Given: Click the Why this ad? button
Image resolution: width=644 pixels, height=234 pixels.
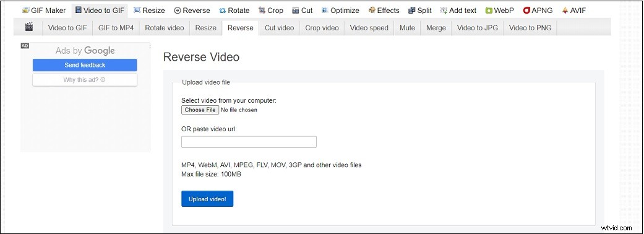Looking at the screenshot, I should click(x=85, y=80).
